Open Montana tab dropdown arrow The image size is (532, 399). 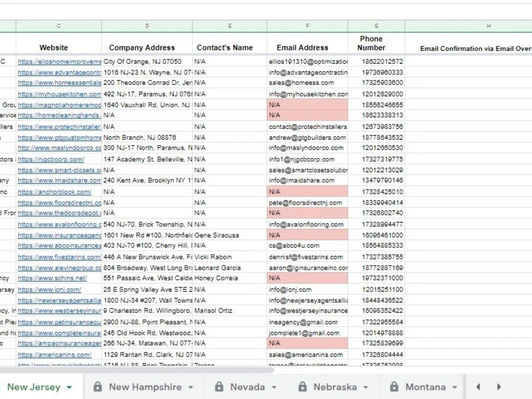point(455,387)
